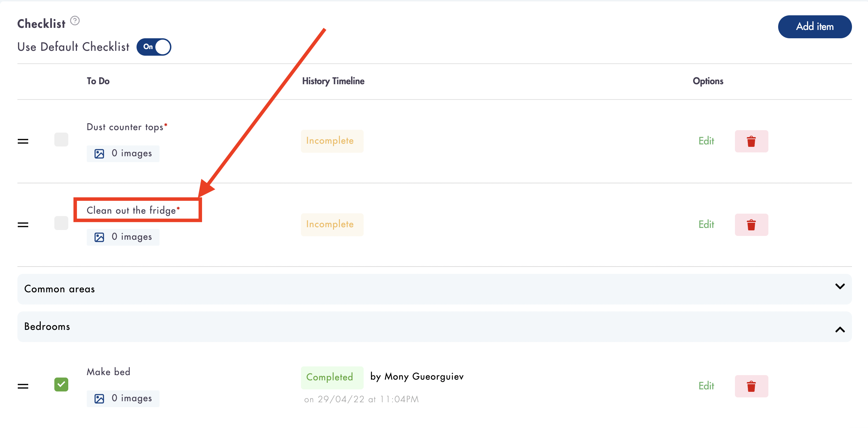Screen dimensions: 868x428
Task: Click the 'on 29/04/22 at 11:04PM' timestamp
Action: (x=361, y=399)
